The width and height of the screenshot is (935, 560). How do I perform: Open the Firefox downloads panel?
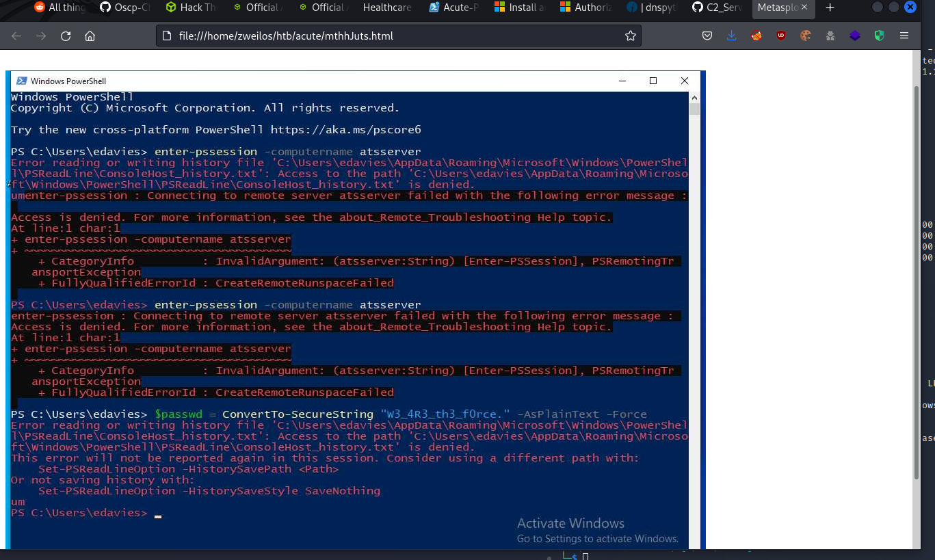click(x=731, y=36)
